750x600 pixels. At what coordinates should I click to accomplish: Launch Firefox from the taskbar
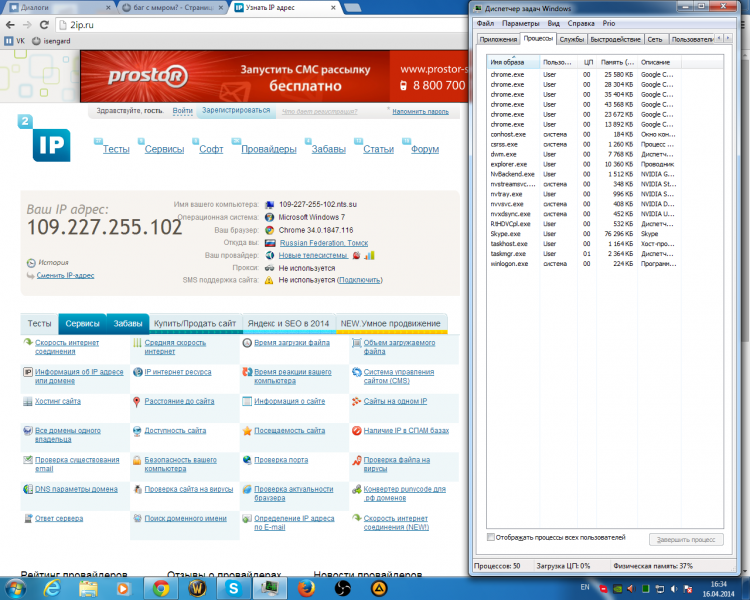tap(306, 588)
